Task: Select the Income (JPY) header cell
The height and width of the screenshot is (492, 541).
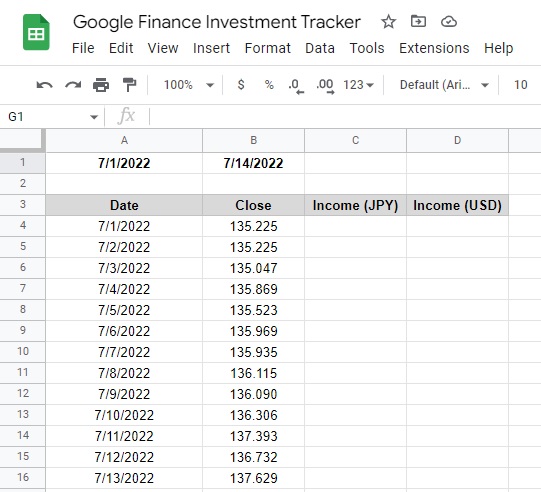Action: [355, 205]
